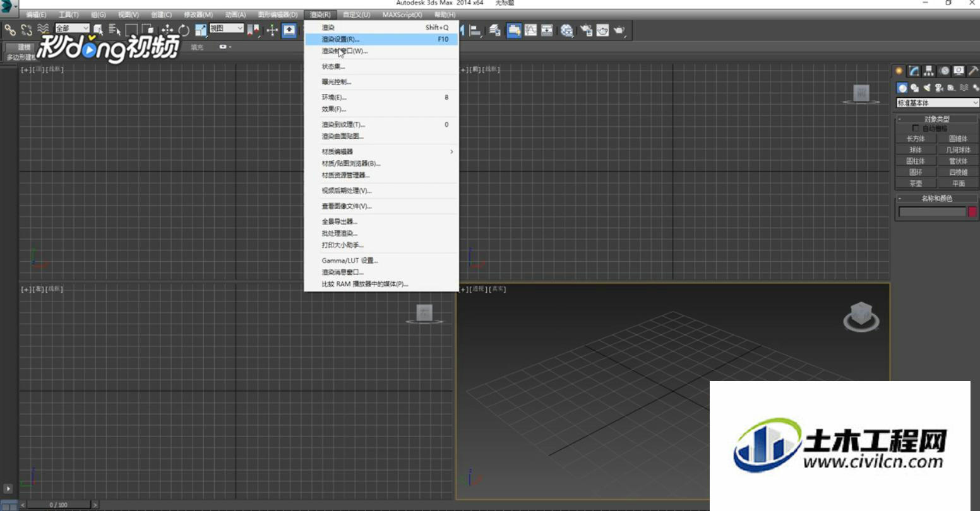This screenshot has height=511, width=980.
Task: Click the 圆锥体 cone button
Action: [x=958, y=139]
